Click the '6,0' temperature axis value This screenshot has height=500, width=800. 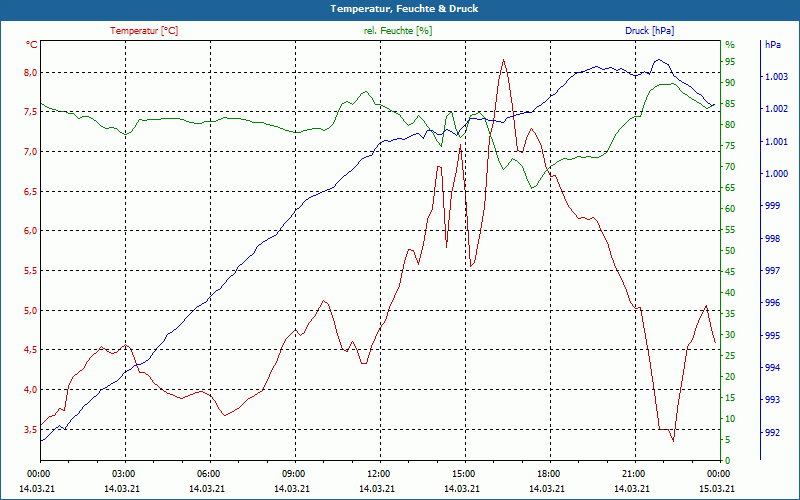[30, 231]
